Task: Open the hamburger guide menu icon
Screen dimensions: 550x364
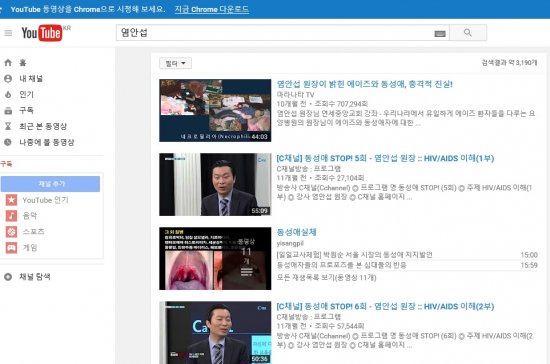Action: coord(8,33)
